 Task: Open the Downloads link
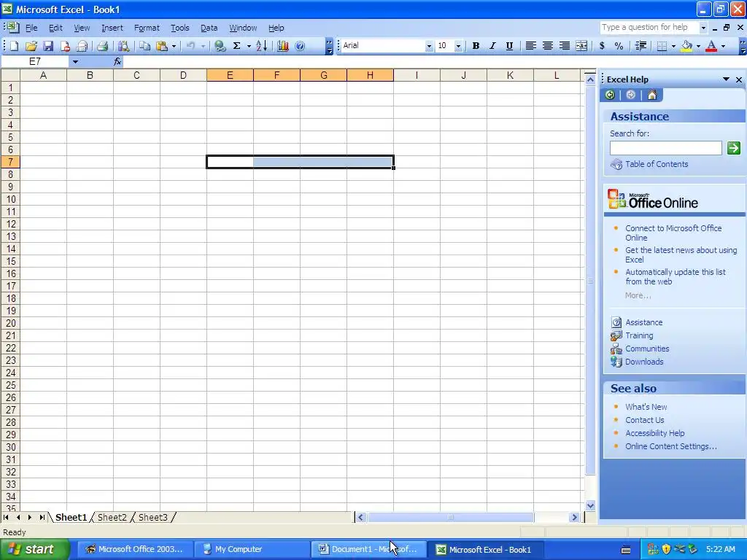click(x=644, y=362)
